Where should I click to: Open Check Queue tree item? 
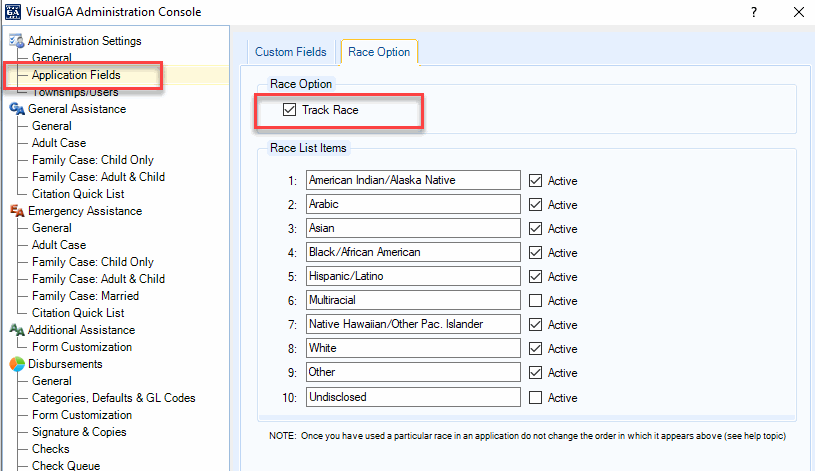coord(65,465)
